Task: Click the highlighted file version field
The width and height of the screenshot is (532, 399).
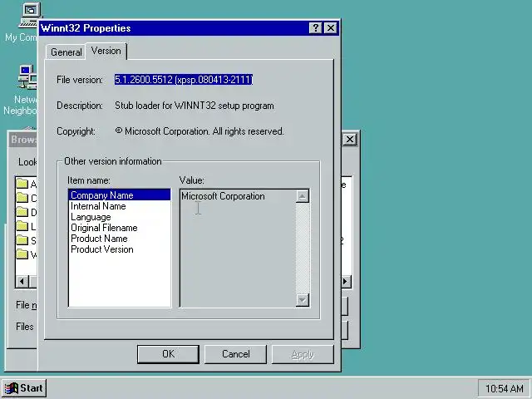Action: (x=184, y=80)
